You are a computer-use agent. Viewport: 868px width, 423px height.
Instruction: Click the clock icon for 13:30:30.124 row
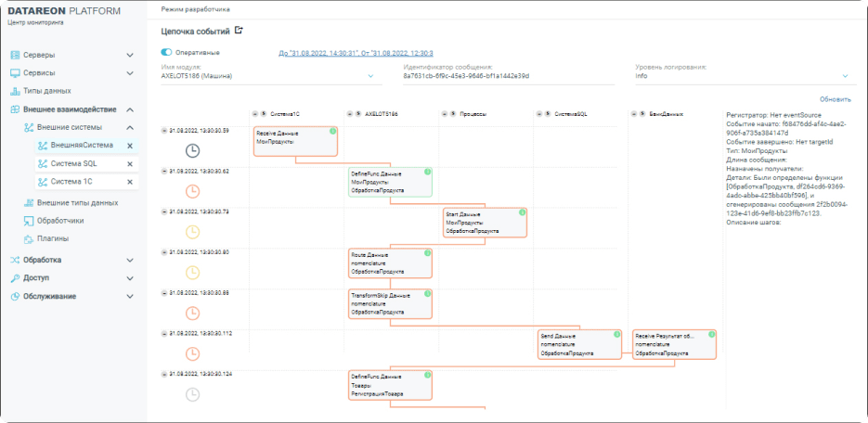coord(192,394)
